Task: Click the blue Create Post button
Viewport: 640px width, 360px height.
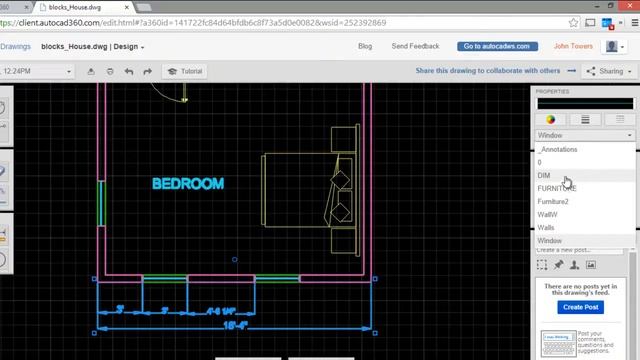Action: click(x=580, y=307)
